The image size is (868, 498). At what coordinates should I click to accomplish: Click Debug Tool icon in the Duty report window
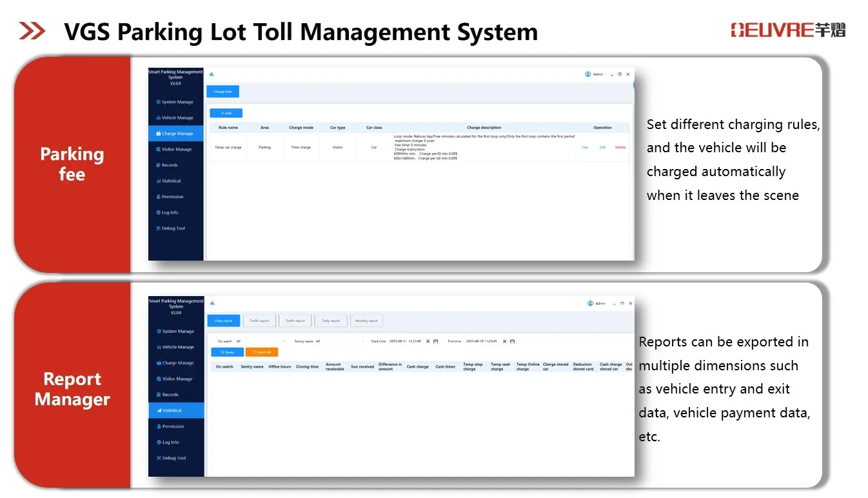coord(159,458)
